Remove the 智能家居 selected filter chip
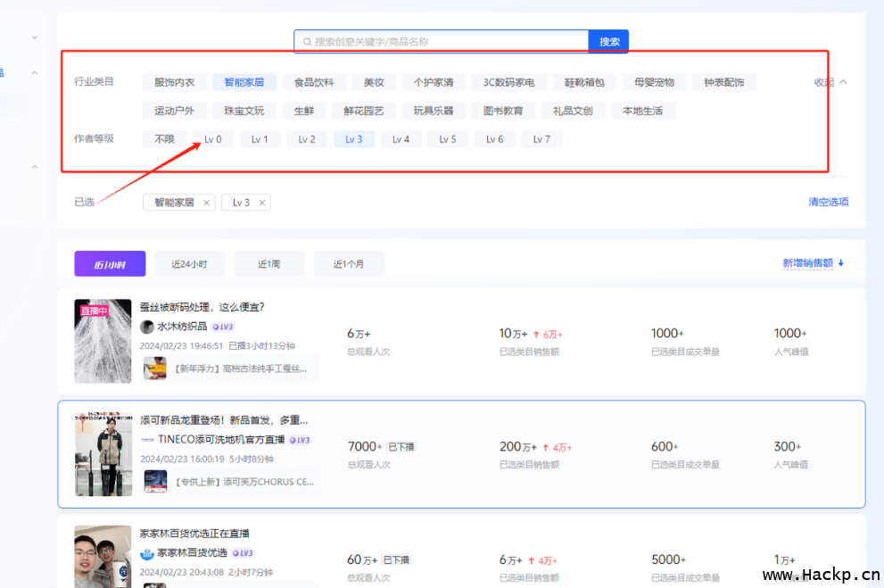 click(207, 203)
